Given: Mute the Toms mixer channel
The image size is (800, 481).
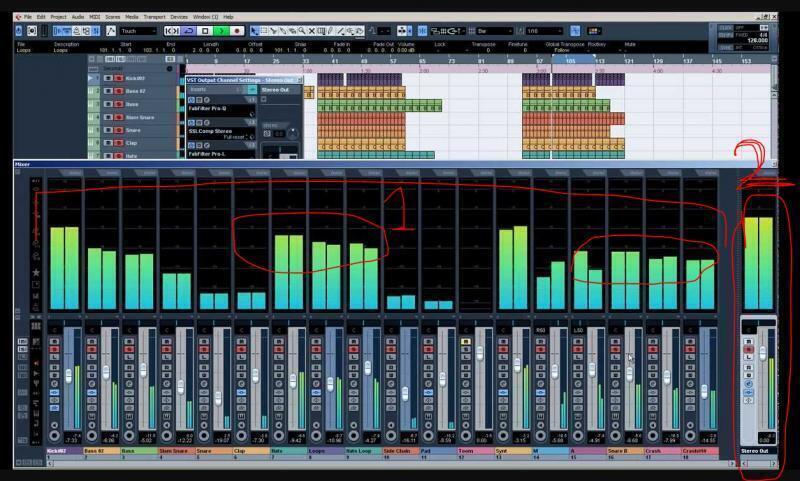Looking at the screenshot, I should pyautogui.click(x=465, y=342).
